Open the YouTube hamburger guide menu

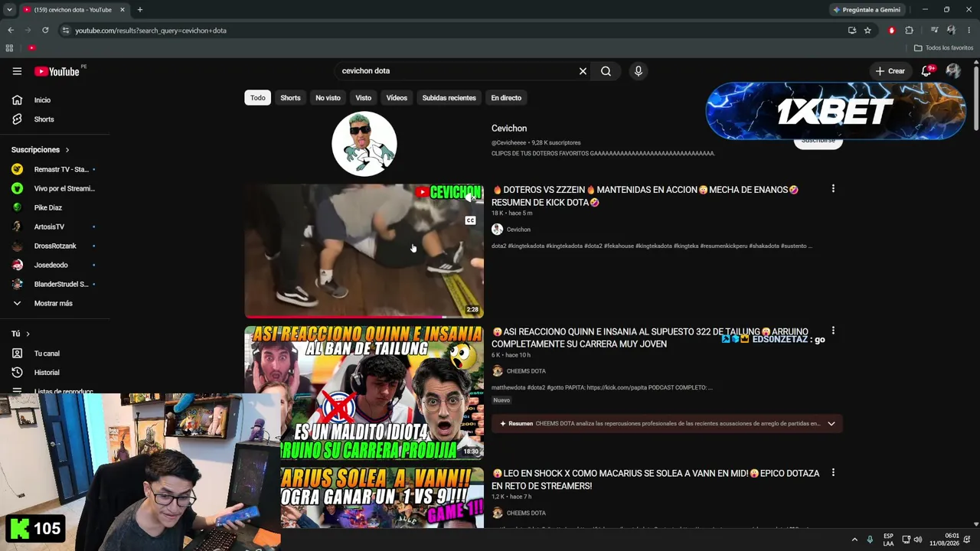tap(17, 71)
